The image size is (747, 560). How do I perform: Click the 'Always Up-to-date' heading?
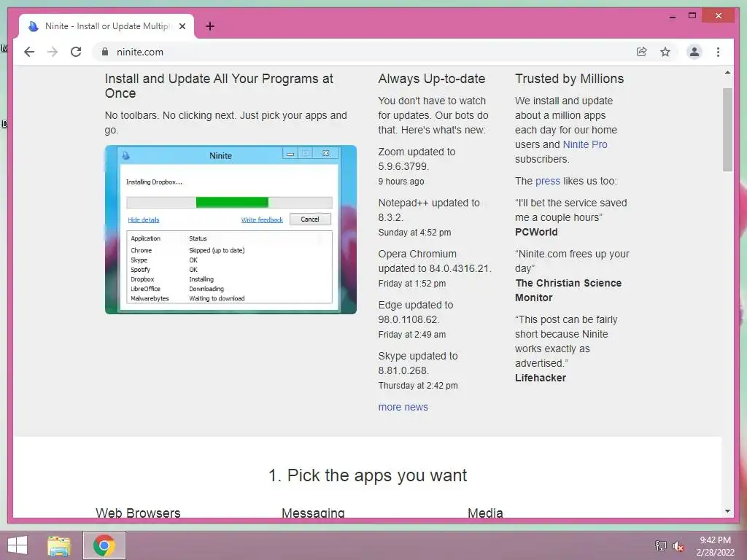[432, 79]
